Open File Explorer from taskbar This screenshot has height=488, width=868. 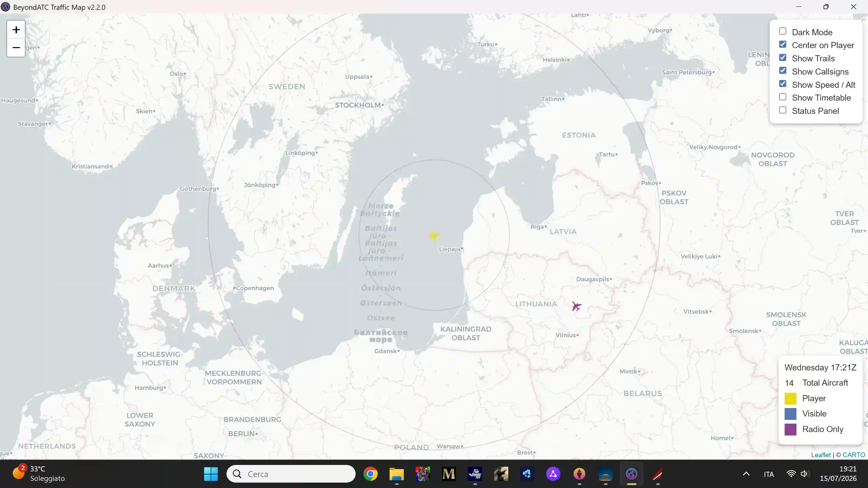pyautogui.click(x=396, y=474)
